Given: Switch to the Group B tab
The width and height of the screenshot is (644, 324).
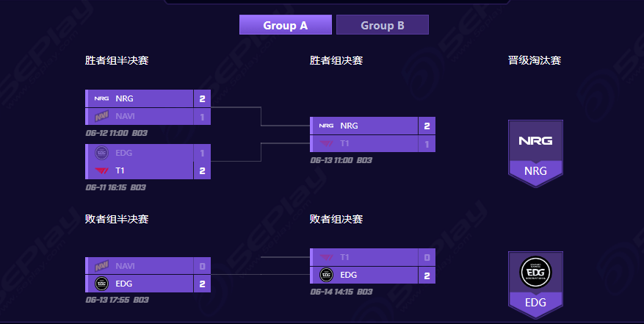Looking at the screenshot, I should (383, 25).
